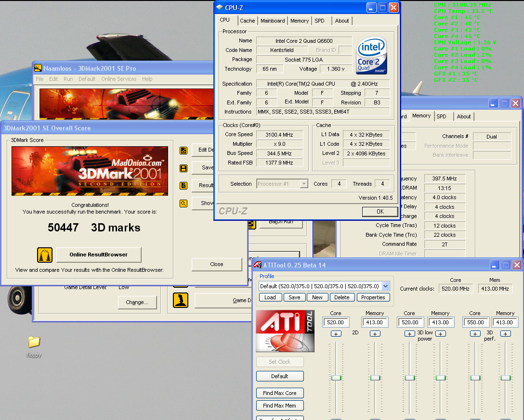Click the 2D Core clock field 520.00
The width and height of the screenshot is (524, 420).
[x=336, y=322]
